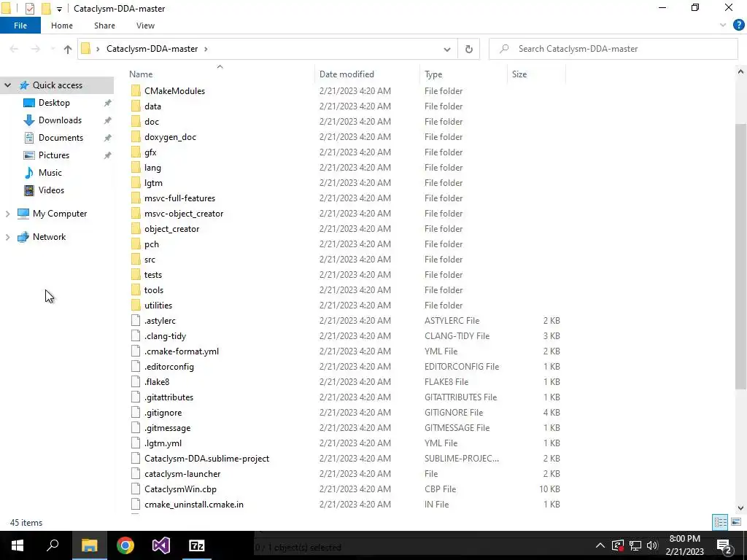Select the msvc-full-features folder
Viewport: 747px width, 560px height.
179,198
